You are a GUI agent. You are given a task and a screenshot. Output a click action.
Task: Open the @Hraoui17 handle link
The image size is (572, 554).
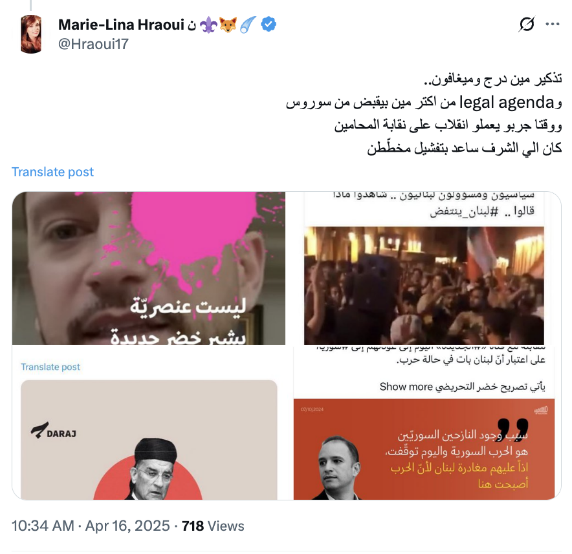[93, 44]
